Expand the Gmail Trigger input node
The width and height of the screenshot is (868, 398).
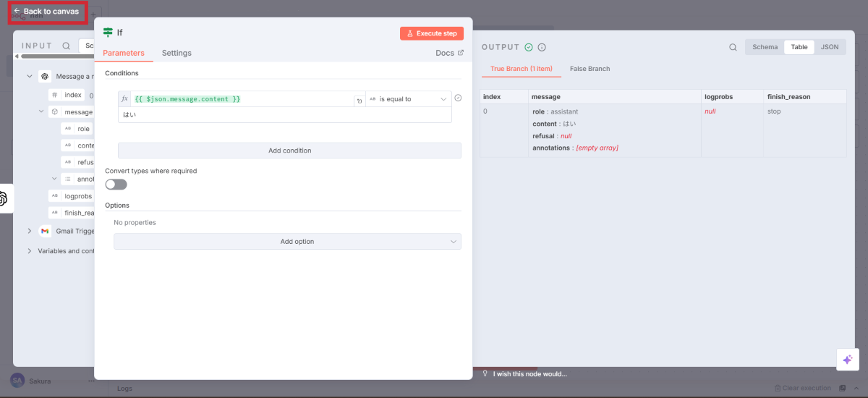[x=30, y=231]
